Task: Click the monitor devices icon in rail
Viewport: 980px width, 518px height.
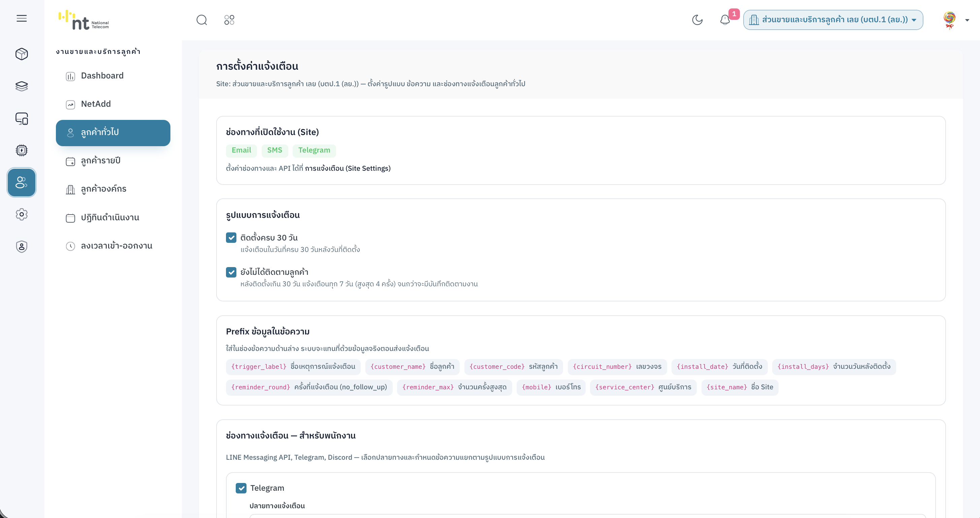Action: point(22,119)
